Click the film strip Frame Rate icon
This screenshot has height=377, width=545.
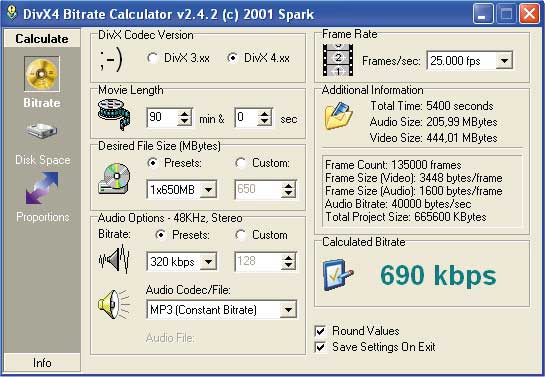pos(338,60)
